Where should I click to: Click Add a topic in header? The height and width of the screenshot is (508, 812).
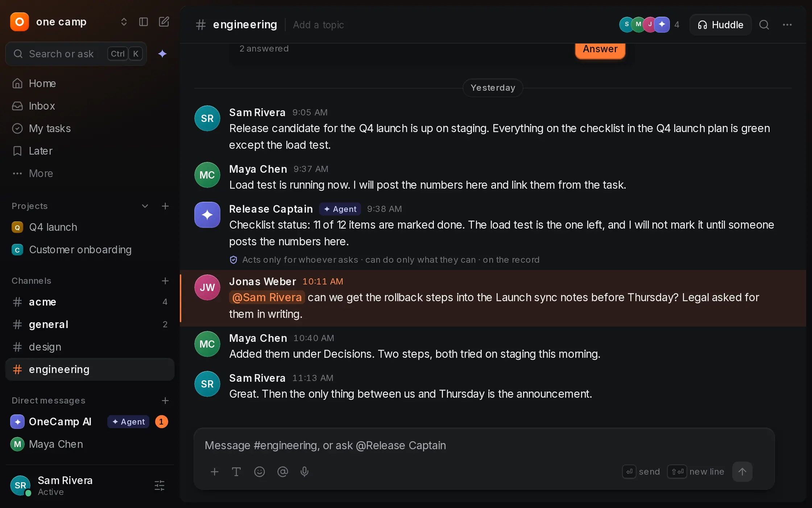(318, 25)
